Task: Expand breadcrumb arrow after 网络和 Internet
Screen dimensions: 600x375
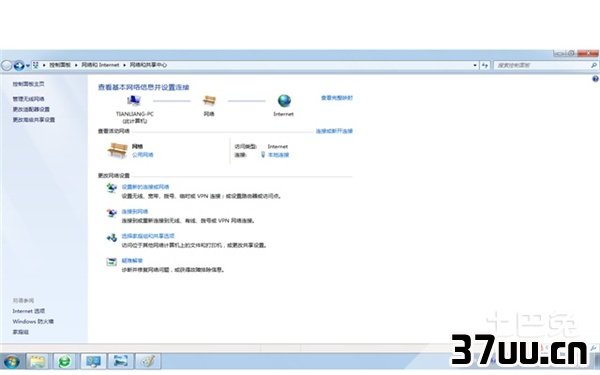Action: click(124, 65)
